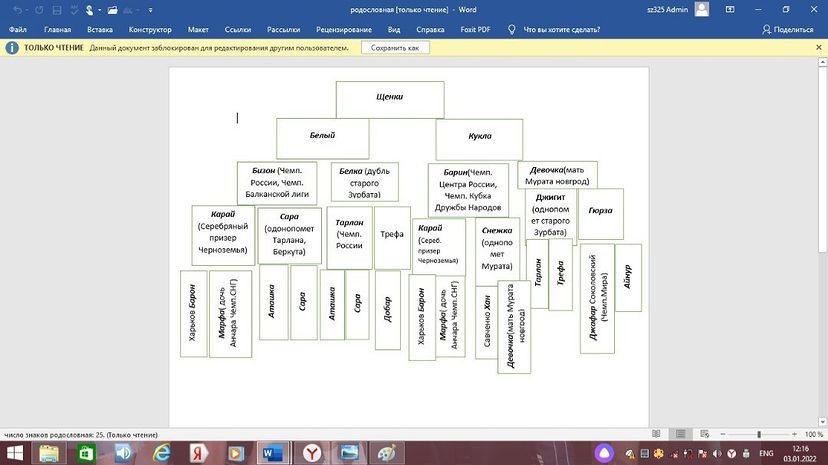This screenshot has height=465, width=828.
Task: Select Print Layout view icon
Action: [681, 434]
